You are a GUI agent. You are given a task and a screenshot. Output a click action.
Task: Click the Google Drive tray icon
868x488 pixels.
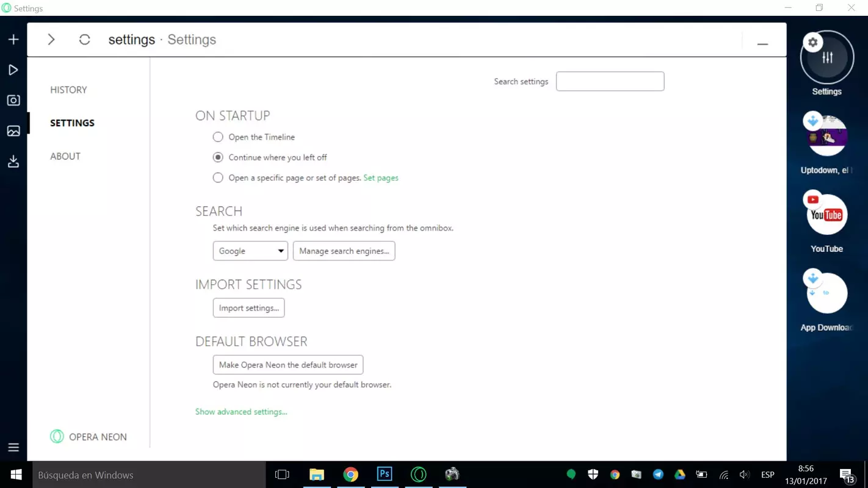coord(680,475)
